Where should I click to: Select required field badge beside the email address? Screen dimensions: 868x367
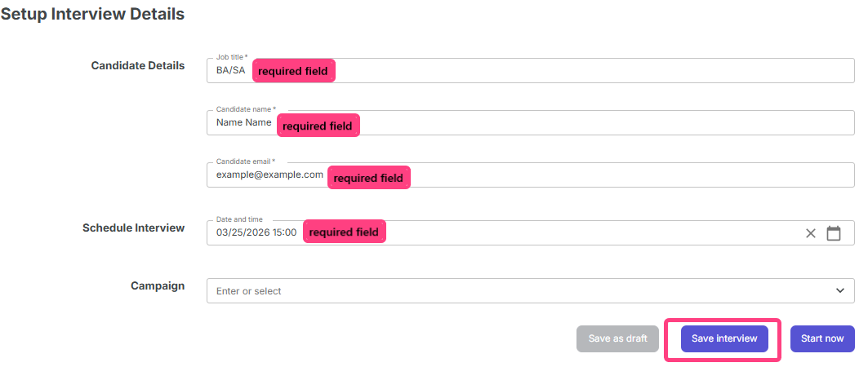click(x=369, y=178)
